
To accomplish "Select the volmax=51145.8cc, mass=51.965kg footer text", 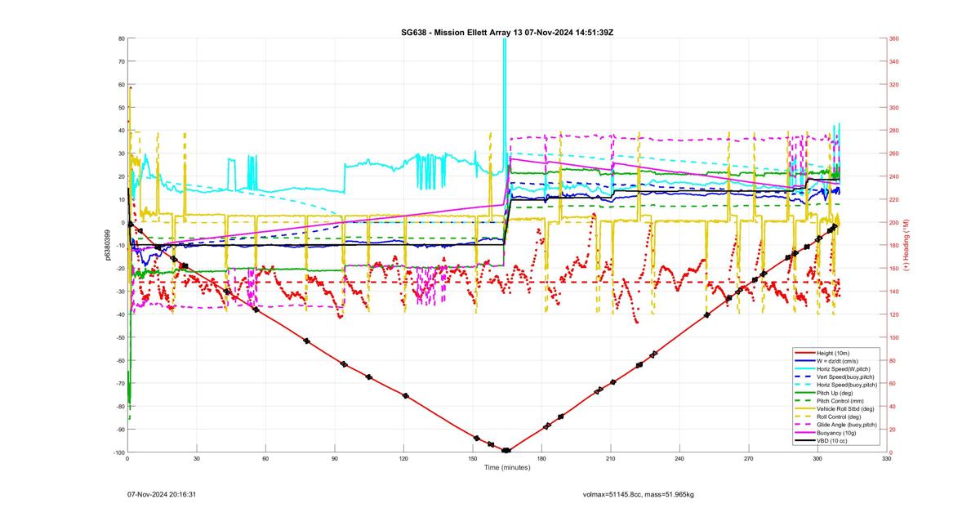I will 639,494.
